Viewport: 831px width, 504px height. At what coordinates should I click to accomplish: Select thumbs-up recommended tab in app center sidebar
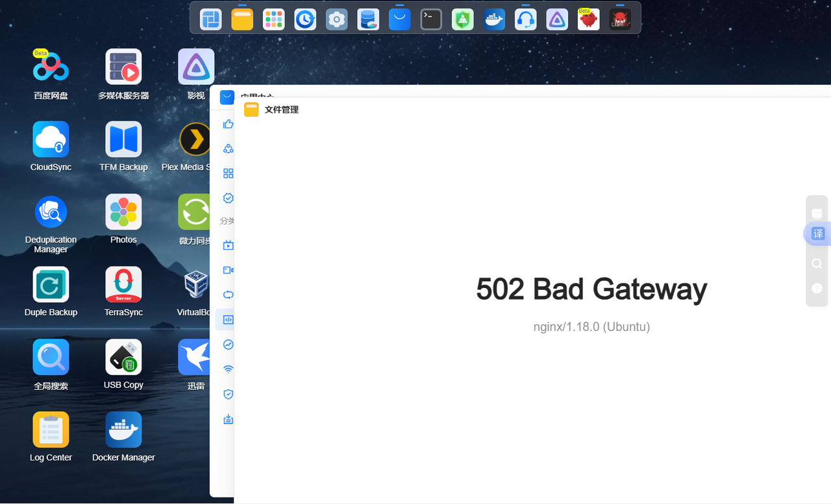[x=228, y=124]
